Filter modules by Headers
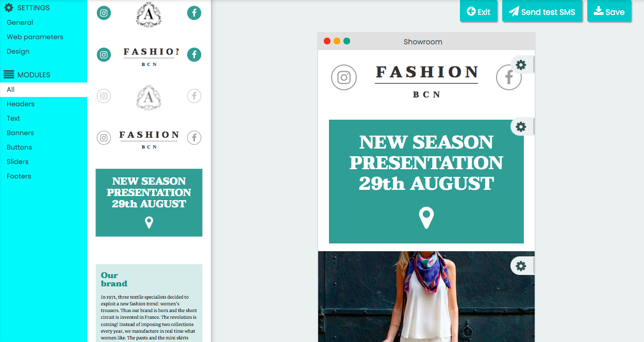This screenshot has width=644, height=342. click(21, 104)
